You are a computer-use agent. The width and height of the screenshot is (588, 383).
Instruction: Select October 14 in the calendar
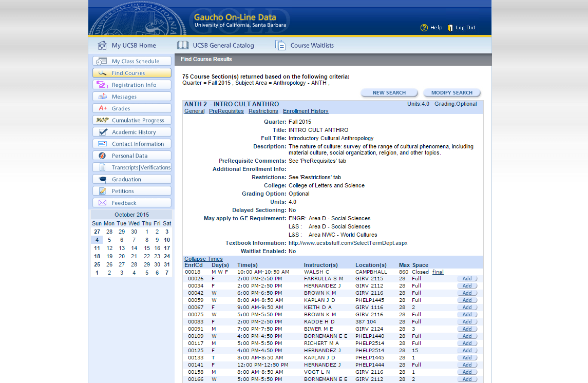click(x=134, y=248)
